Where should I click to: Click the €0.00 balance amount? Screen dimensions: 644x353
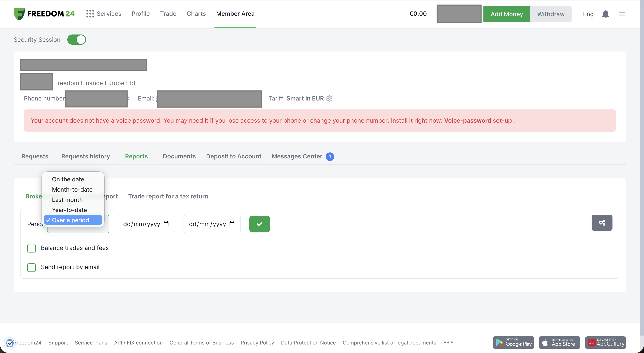click(x=418, y=14)
